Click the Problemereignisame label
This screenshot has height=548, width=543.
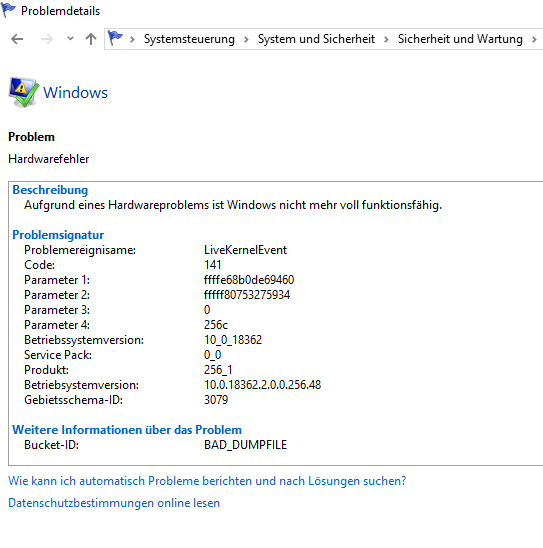click(x=80, y=250)
